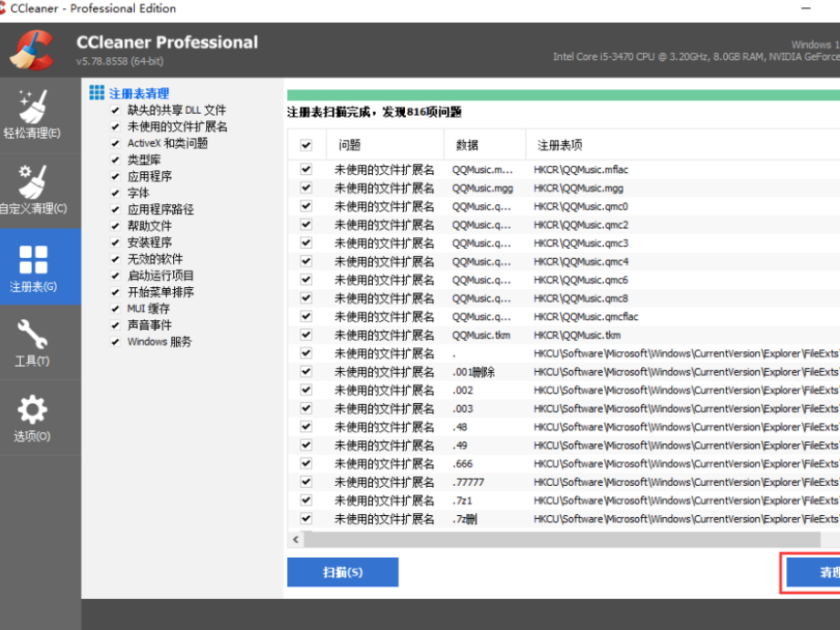Screen dimensions: 840x630
Task: Select the HKCR\QQMusic.qmc8 registry entry
Action: (581, 298)
